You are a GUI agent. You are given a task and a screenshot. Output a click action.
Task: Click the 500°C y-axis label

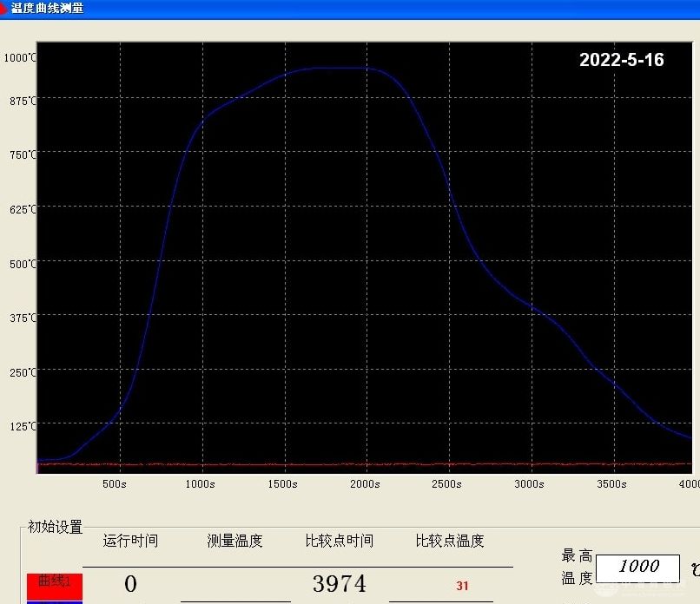(23, 264)
